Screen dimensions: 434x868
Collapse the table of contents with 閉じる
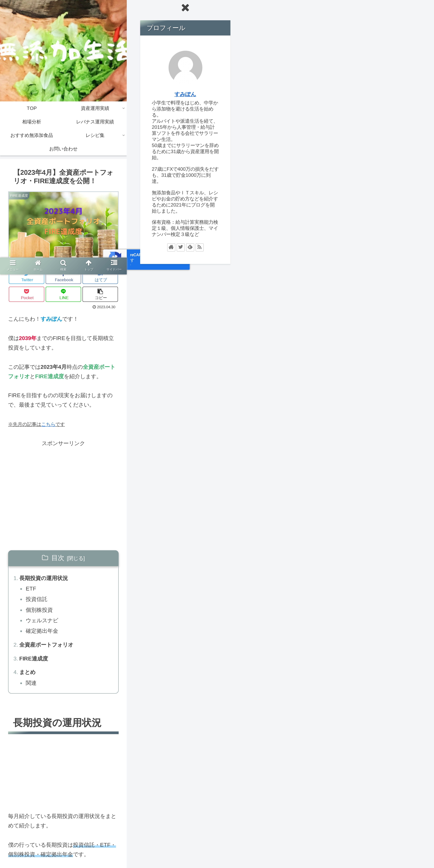76,558
